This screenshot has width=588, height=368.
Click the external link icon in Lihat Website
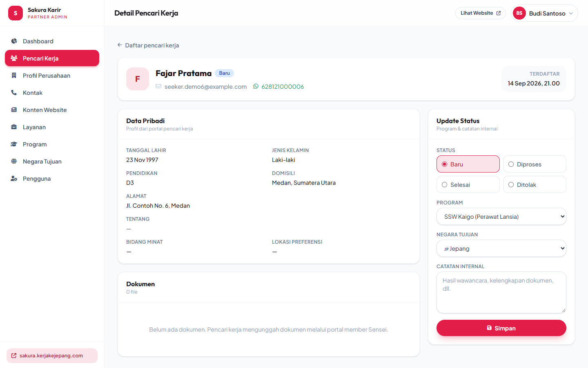pos(499,13)
